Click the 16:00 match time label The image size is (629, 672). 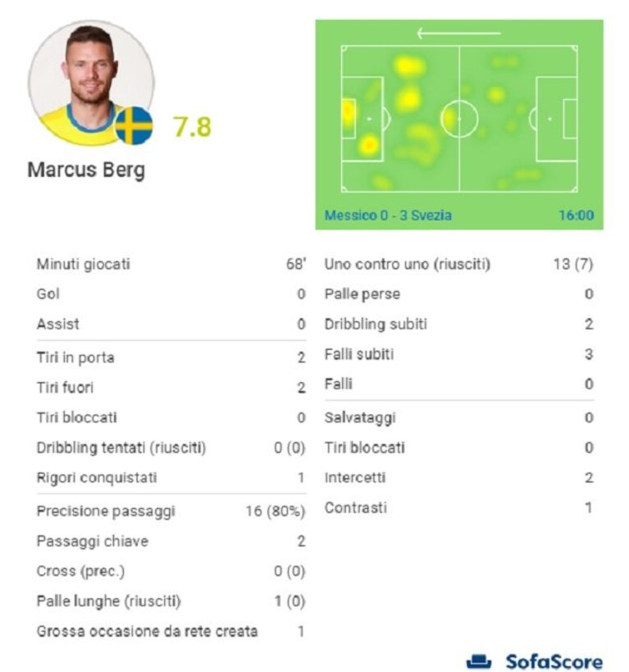577,216
